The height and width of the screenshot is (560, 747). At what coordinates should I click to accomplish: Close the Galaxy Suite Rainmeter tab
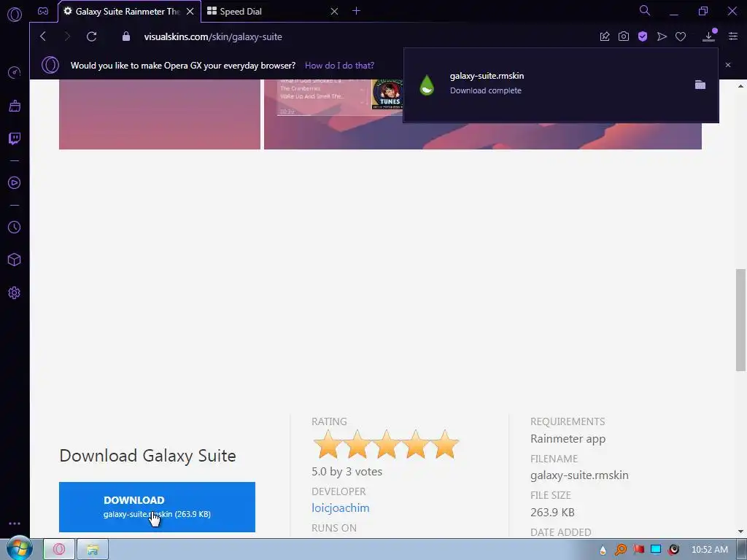[x=190, y=12]
